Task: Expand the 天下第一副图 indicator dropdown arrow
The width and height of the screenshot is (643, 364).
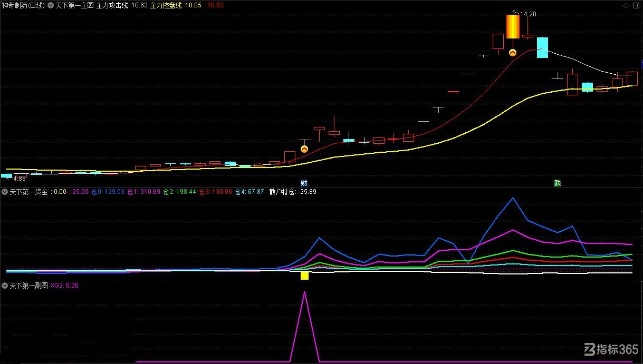Action: click(5, 285)
